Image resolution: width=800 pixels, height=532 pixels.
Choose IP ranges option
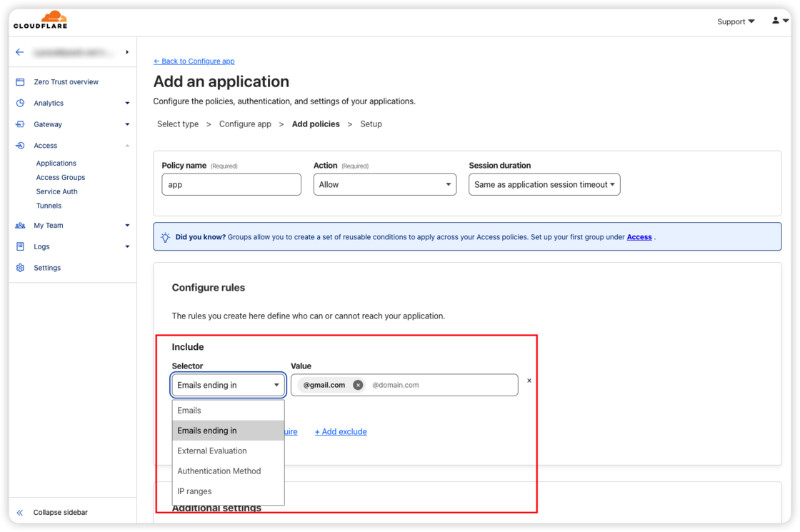pyautogui.click(x=228, y=491)
